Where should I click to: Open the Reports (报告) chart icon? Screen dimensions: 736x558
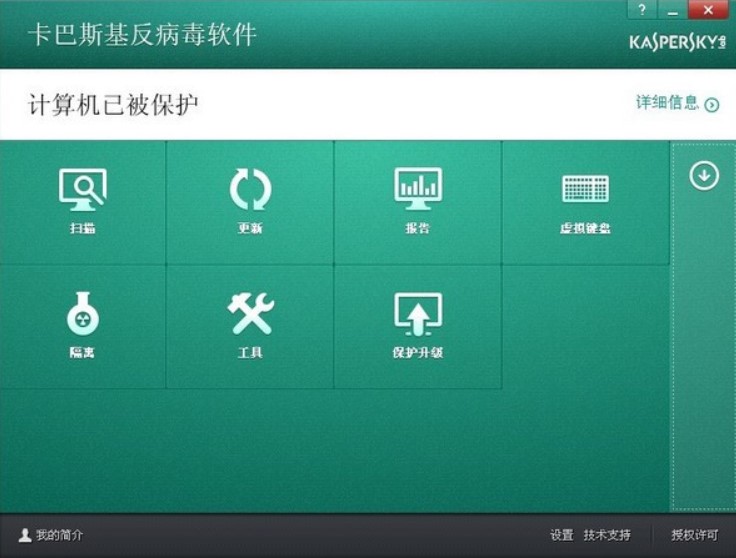click(x=418, y=189)
